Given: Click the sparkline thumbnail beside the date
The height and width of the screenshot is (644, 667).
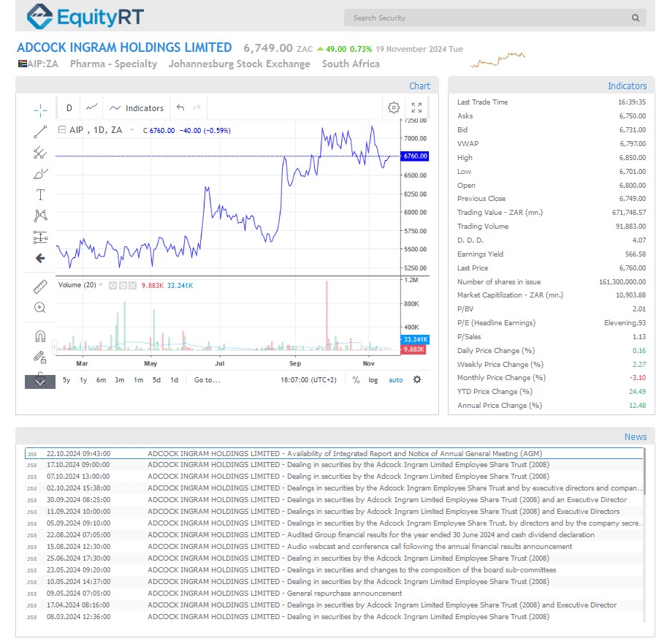Looking at the screenshot, I should 498,60.
